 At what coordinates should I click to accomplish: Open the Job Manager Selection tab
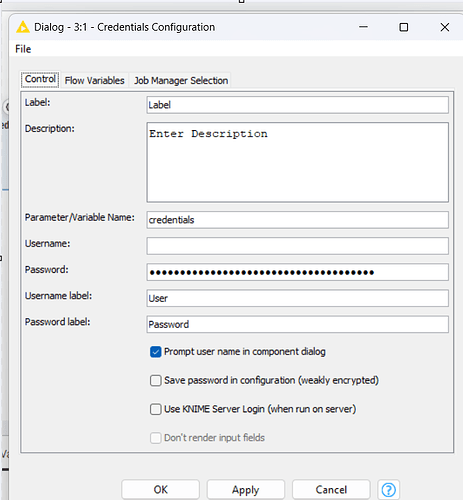(x=181, y=80)
